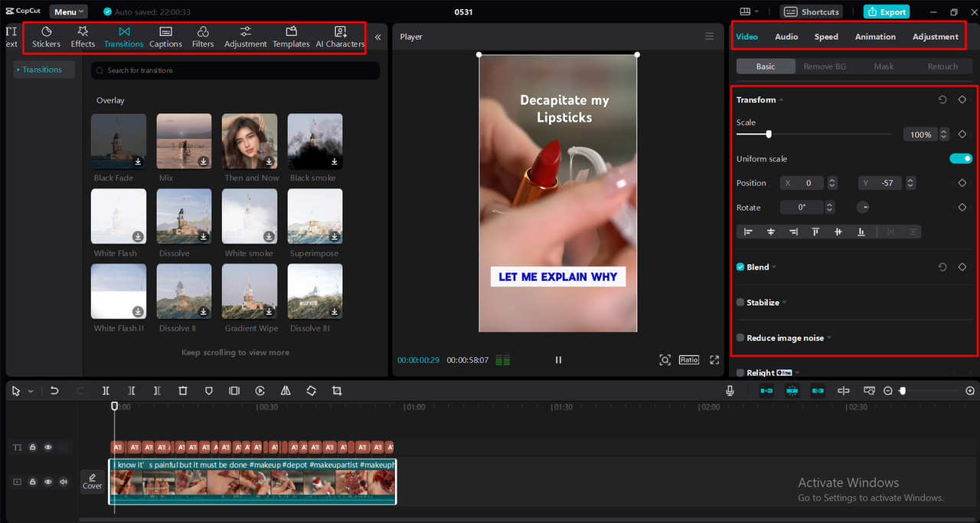The width and height of the screenshot is (980, 523).
Task: Click the Scale slider handle
Action: click(x=769, y=134)
